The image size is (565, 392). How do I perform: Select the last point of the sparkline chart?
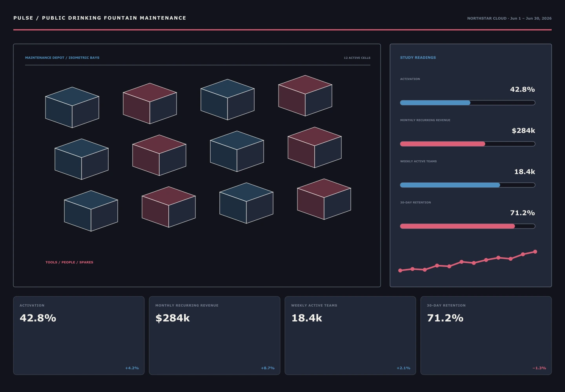535,252
